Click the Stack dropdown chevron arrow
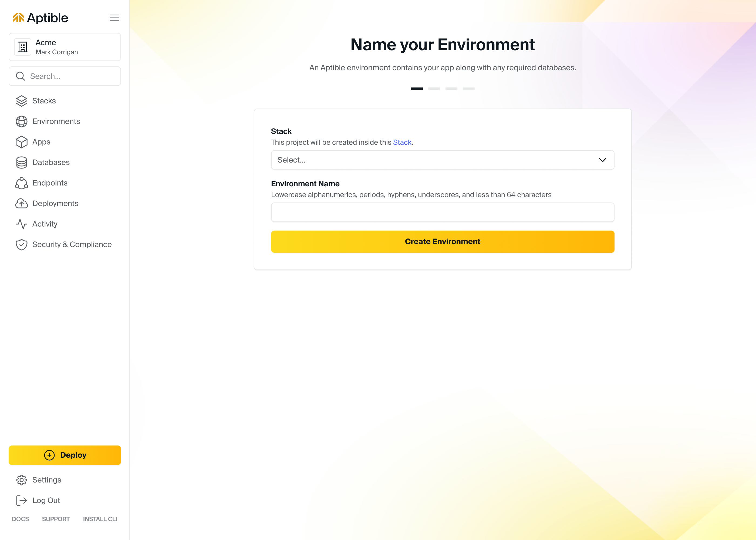 click(602, 160)
